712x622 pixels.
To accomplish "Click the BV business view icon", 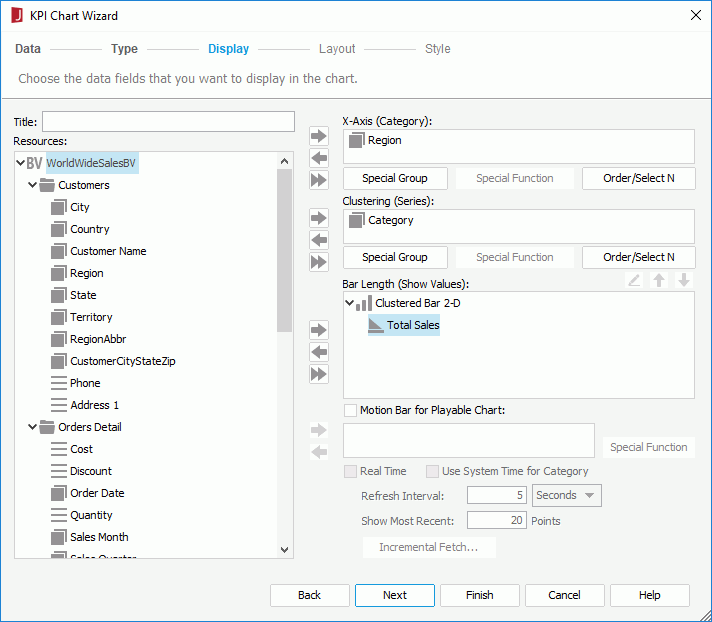I will 35,163.
